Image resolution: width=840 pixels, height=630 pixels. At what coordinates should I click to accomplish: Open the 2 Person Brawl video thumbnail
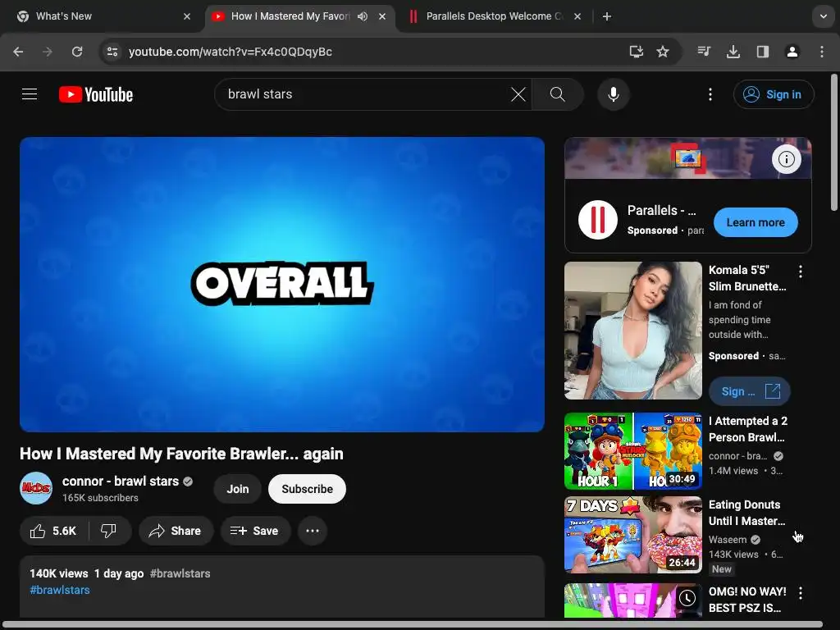[632, 451]
